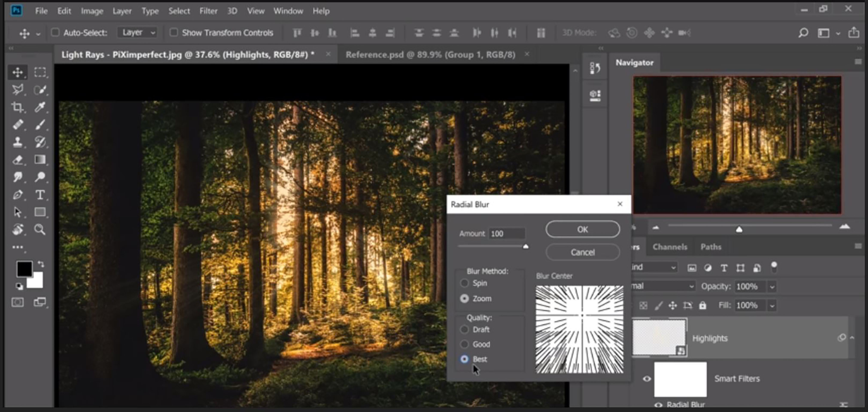Select the Healing Brush tool
868x412 pixels.
pos(18,125)
